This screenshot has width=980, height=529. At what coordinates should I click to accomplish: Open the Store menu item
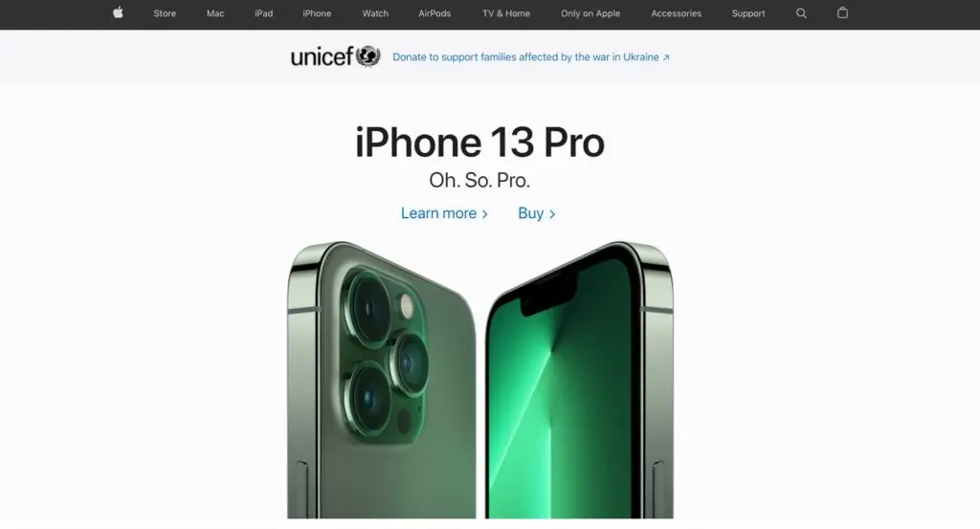(165, 13)
